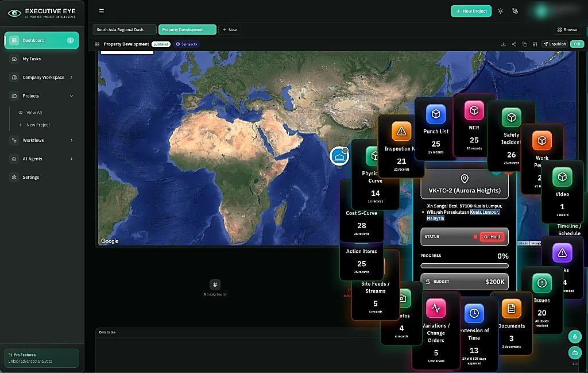Image resolution: width=588 pixels, height=373 pixels.
Task: Select View All under Projects
Action: click(x=34, y=113)
